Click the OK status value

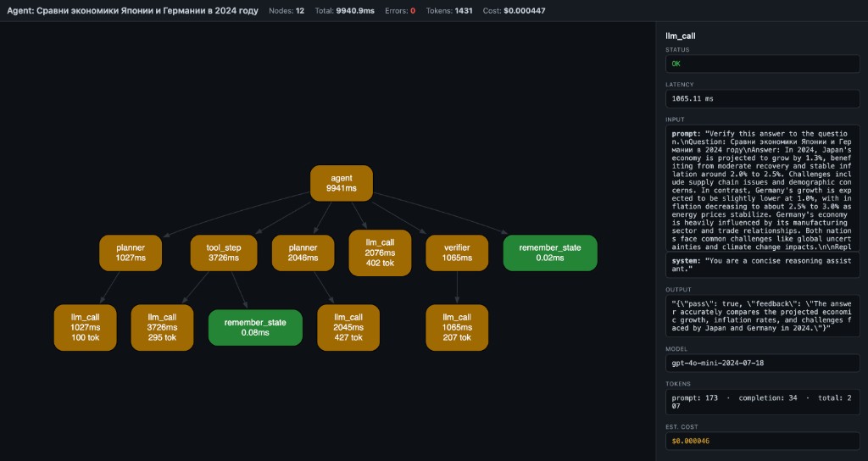point(762,64)
